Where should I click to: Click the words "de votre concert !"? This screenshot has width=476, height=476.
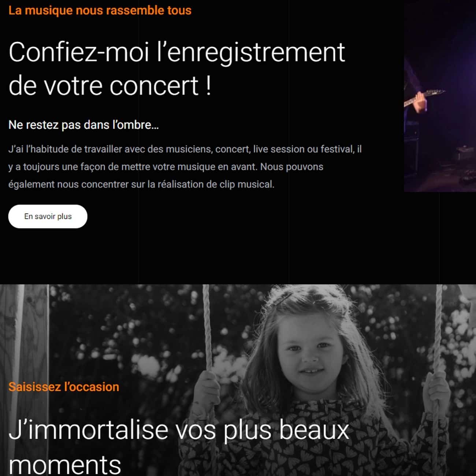110,86
